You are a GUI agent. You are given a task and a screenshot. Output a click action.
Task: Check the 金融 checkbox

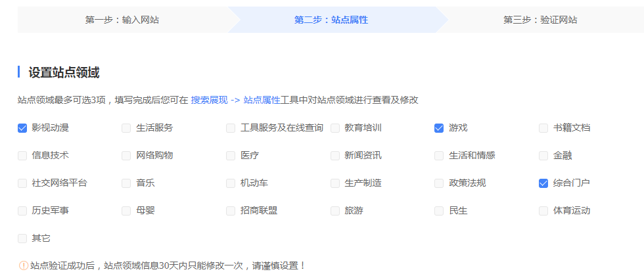543,156
